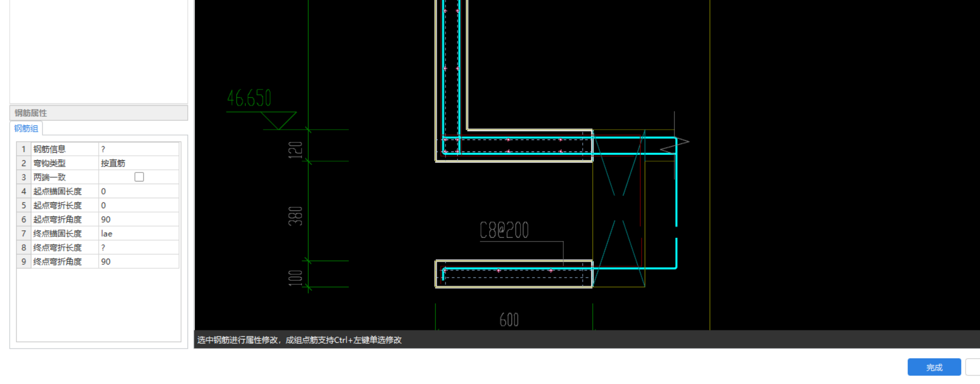Click the 100 vertical dimension text
The height and width of the screenshot is (384, 980).
click(x=296, y=278)
